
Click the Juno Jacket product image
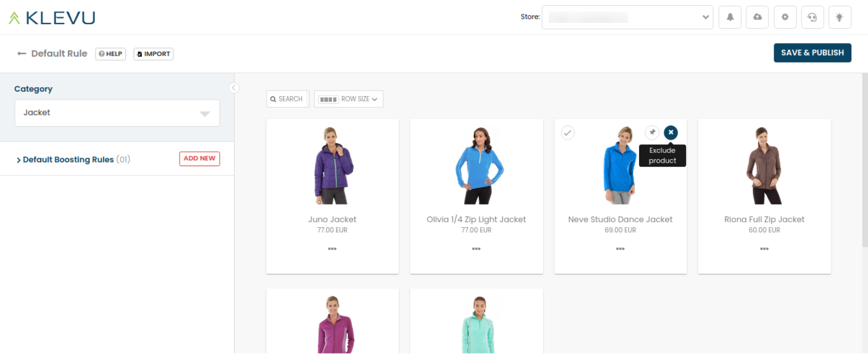point(333,166)
